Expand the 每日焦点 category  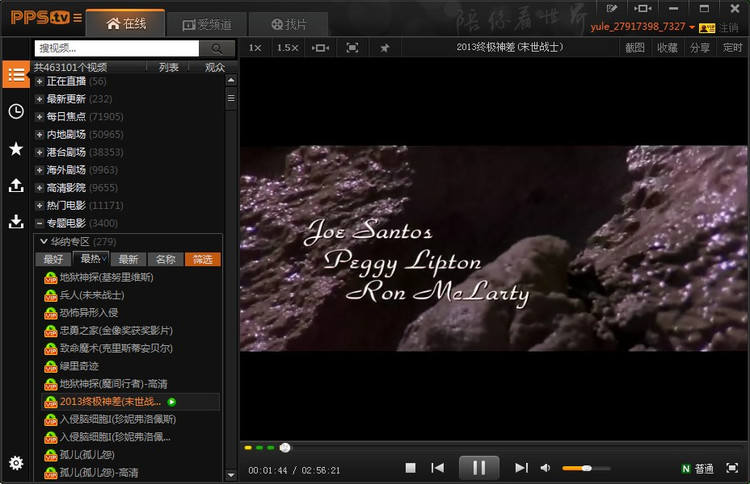click(x=40, y=117)
